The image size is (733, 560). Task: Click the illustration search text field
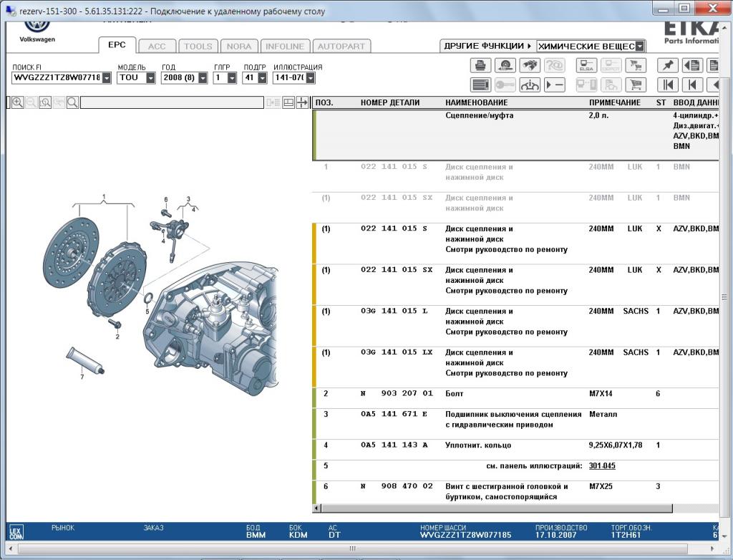click(x=172, y=102)
